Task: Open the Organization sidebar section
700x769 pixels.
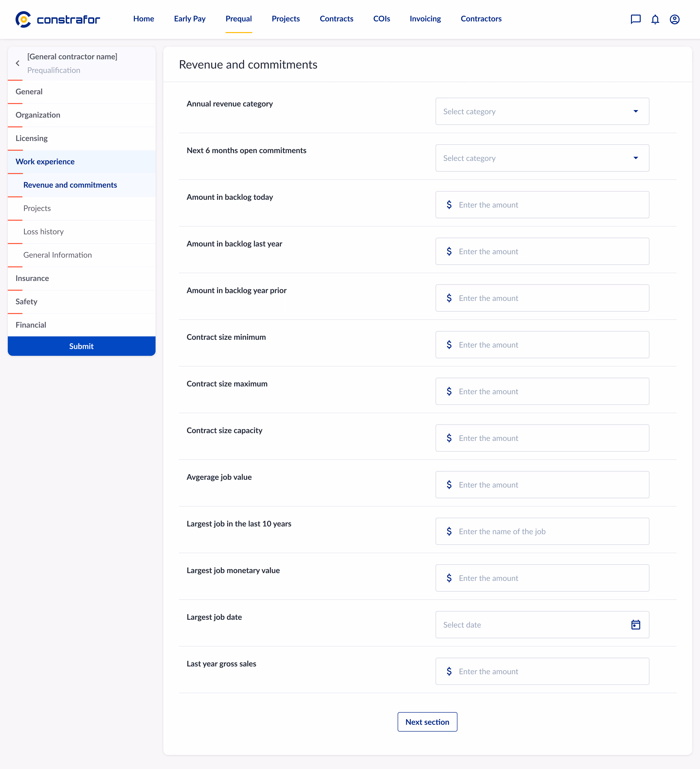Action: tap(82, 115)
